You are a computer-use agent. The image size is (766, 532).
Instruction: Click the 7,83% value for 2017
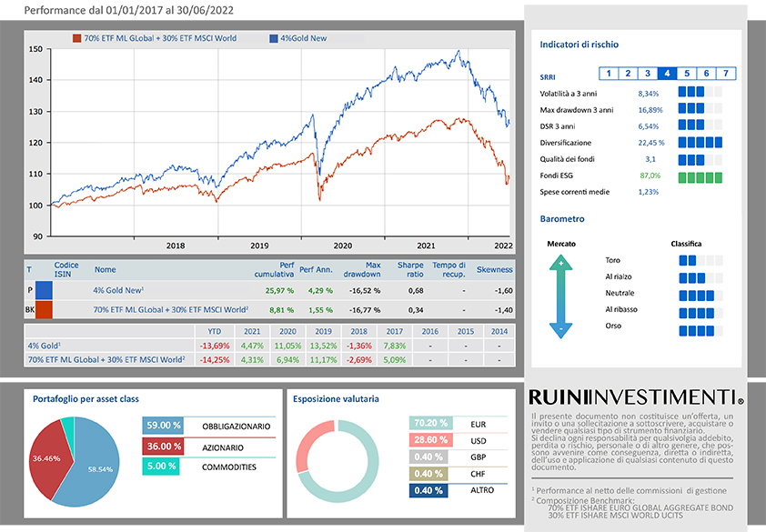coord(395,346)
